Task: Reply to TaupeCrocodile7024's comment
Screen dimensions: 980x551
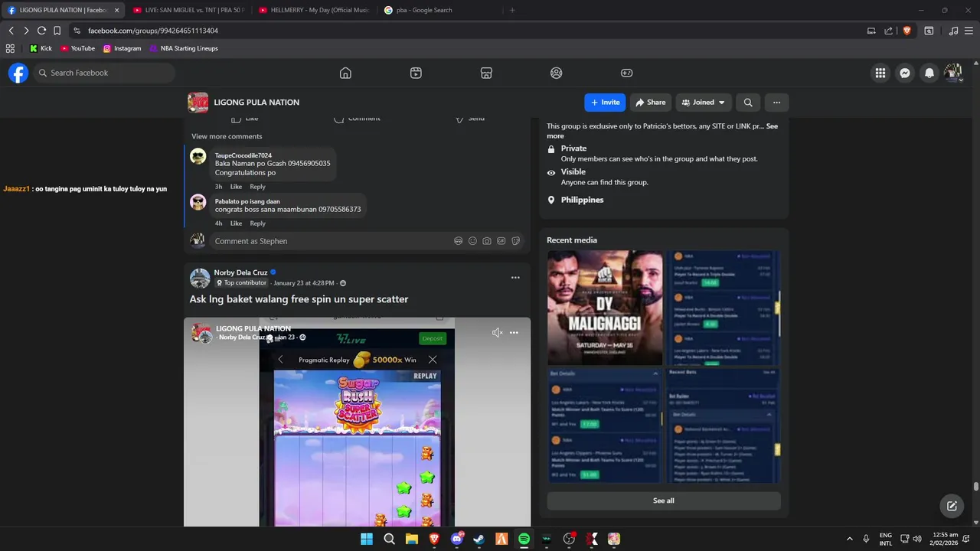Action: pos(257,187)
